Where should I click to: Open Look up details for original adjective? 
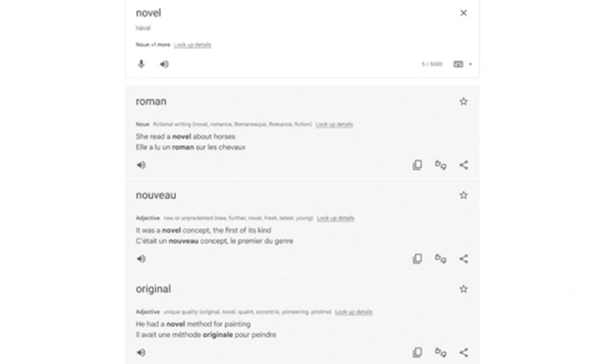[354, 312]
